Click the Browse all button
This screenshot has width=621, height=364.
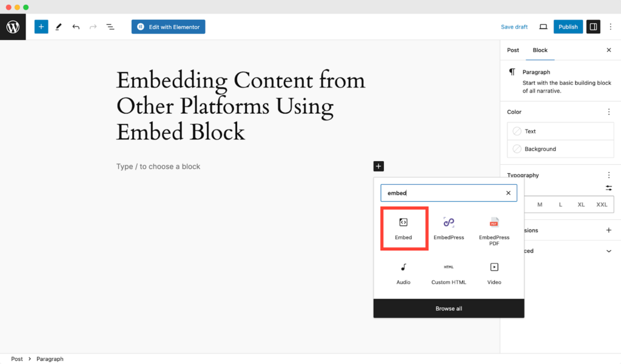[x=449, y=308]
